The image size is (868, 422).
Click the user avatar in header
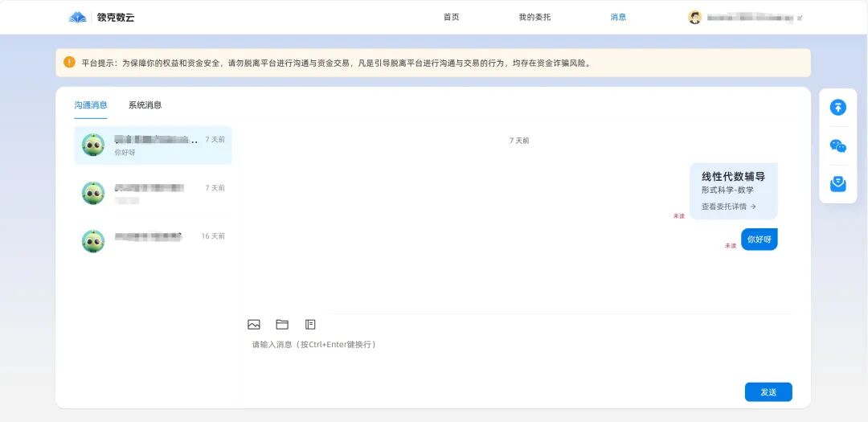pyautogui.click(x=694, y=17)
